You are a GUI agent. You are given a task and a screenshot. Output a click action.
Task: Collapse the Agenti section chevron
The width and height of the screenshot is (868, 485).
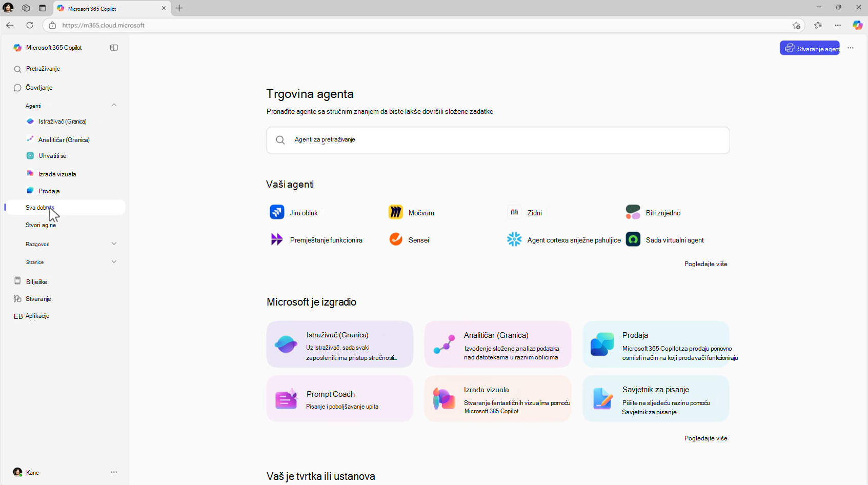coord(114,105)
